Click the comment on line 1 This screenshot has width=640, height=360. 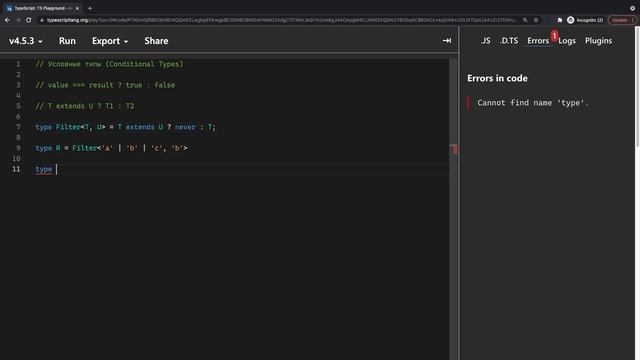[x=109, y=64]
